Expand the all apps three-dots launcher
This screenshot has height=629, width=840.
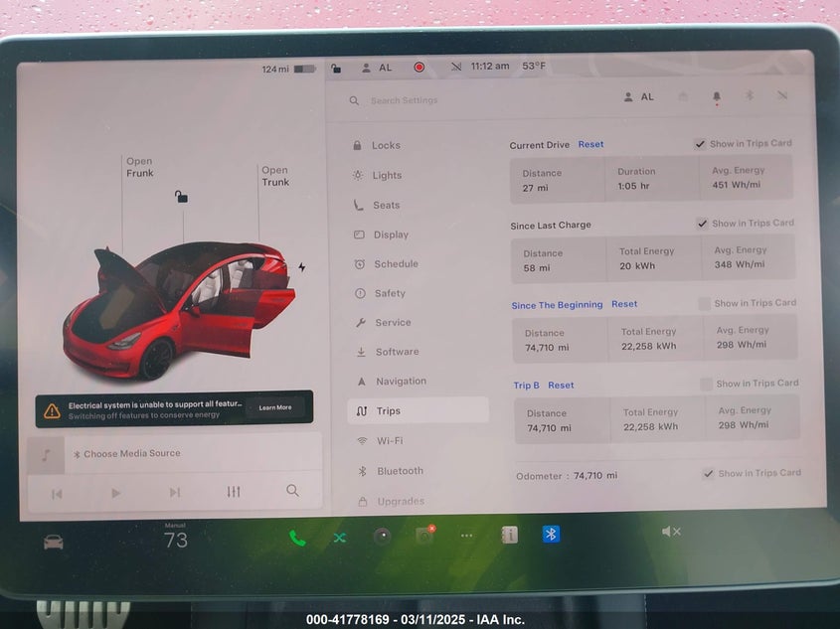[x=467, y=536]
